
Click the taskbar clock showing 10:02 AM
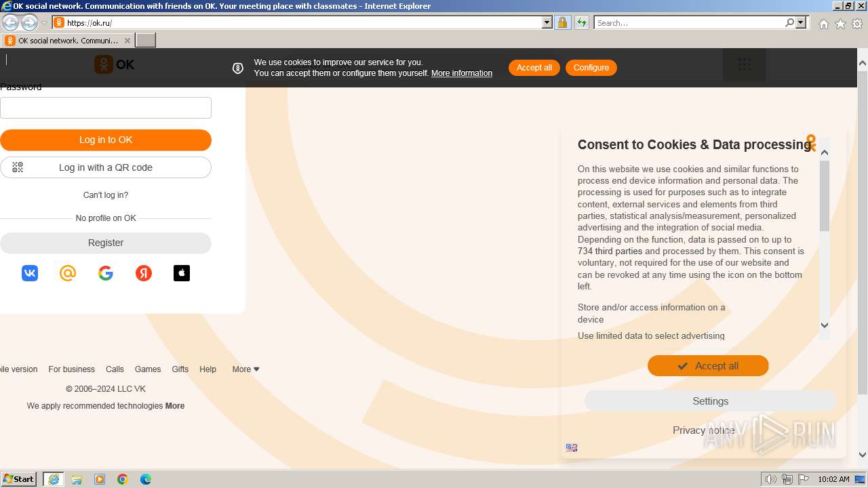click(833, 479)
